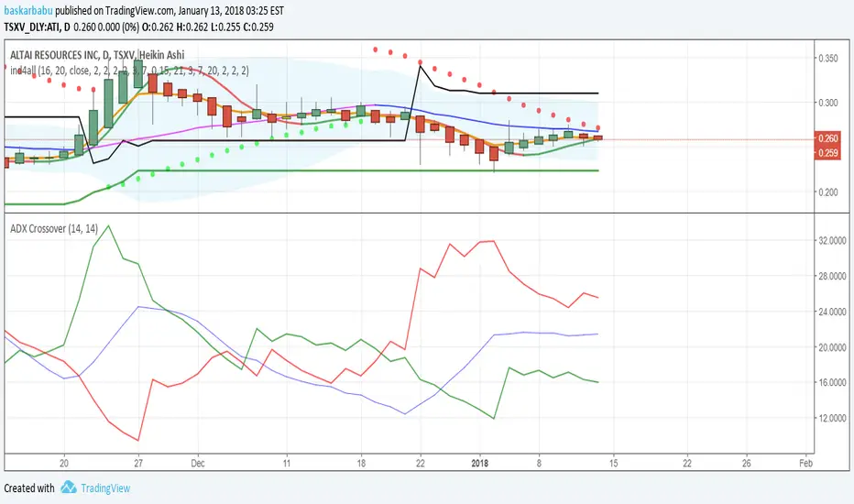
Task: Click the 0.200 price axis label
Action: (828, 192)
